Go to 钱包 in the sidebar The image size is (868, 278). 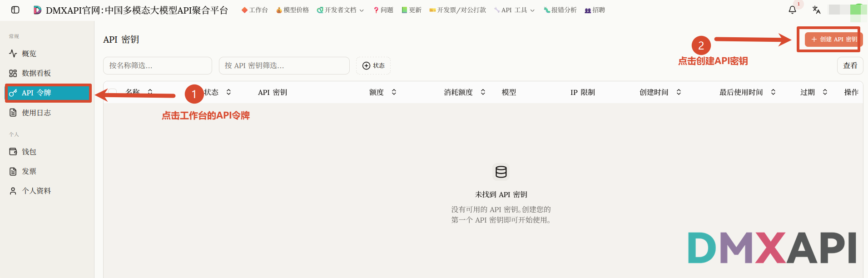(x=47, y=152)
